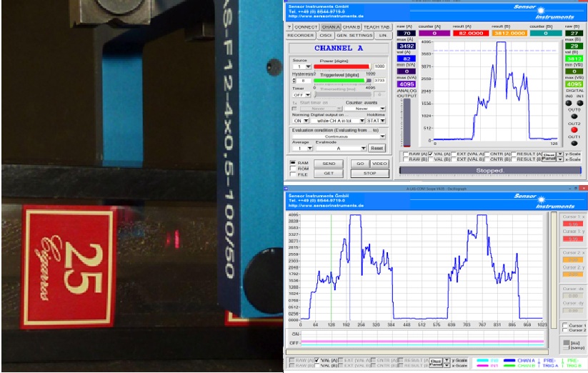Image resolution: width=588 pixels, height=373 pixels.
Task: Click the red result (A) display
Action: pos(471,34)
